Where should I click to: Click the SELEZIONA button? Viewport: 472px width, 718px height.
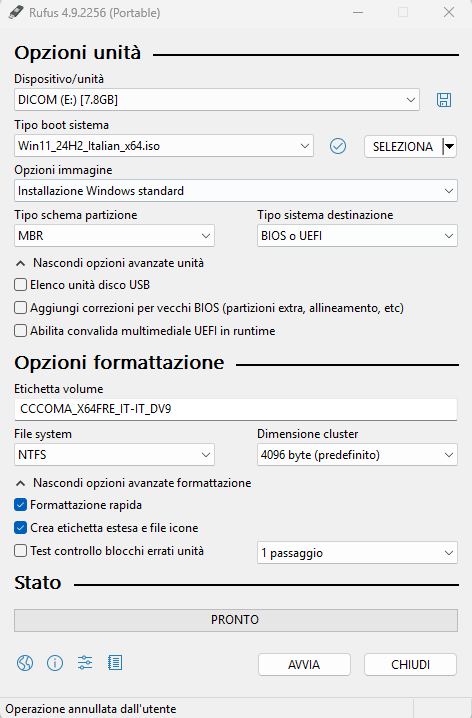coord(403,147)
